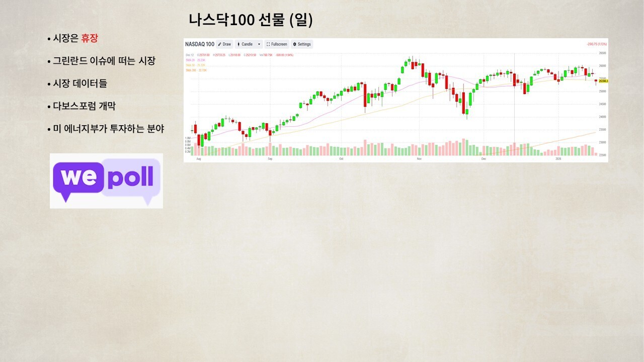
Task: Open the Candle chart type dropdown
Action: 249,44
